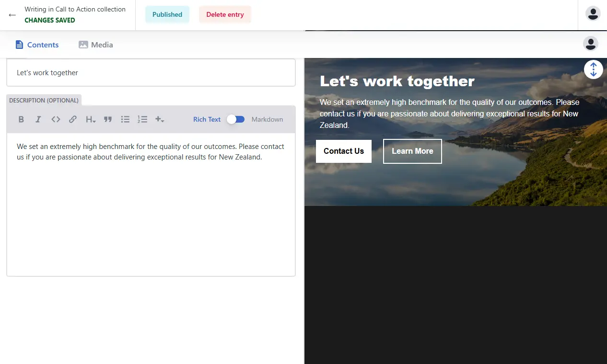The height and width of the screenshot is (364, 607).
Task: Switch the Rich Text/Markdown toggle
Action: (236, 119)
